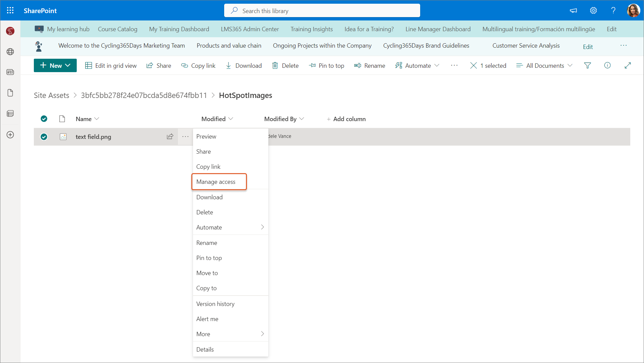Viewport: 644px width, 363px height.
Task: Choose Alert me in context menu
Action: point(231,319)
